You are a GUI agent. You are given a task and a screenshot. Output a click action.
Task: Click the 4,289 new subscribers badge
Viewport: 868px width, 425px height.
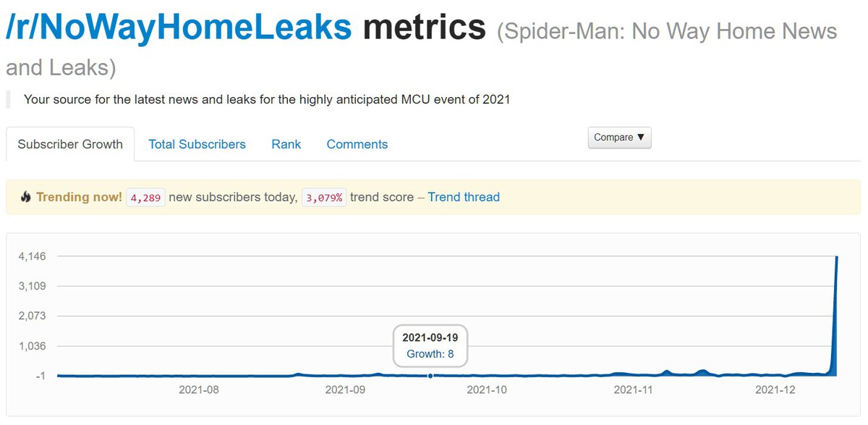coord(145,197)
